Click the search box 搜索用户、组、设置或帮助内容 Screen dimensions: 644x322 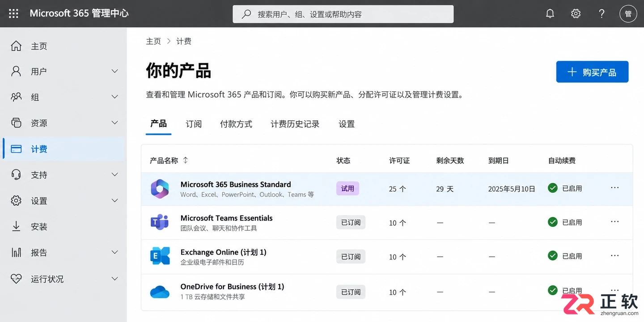(343, 14)
